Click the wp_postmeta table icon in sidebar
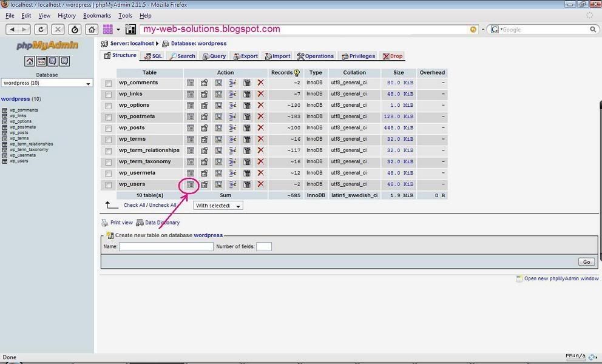Viewport: 602px width, 364px height. tap(5, 127)
